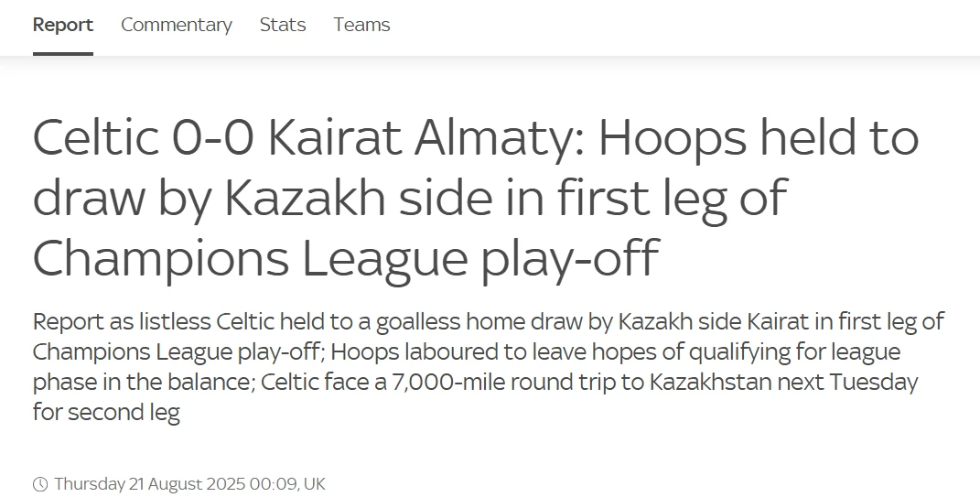Click Hoops held to in the headline
The image size is (980, 497).
[x=759, y=138]
